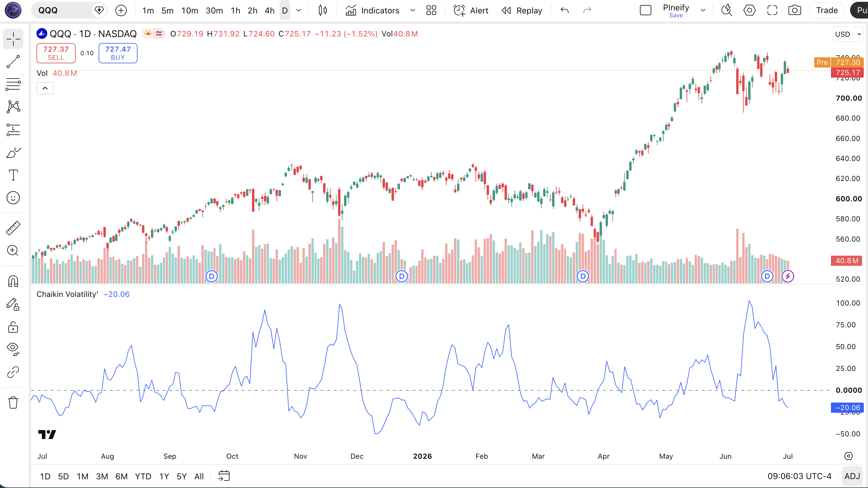Toggle the ADJ adjusted data button
Screen dimensions: 868x488
click(852, 476)
